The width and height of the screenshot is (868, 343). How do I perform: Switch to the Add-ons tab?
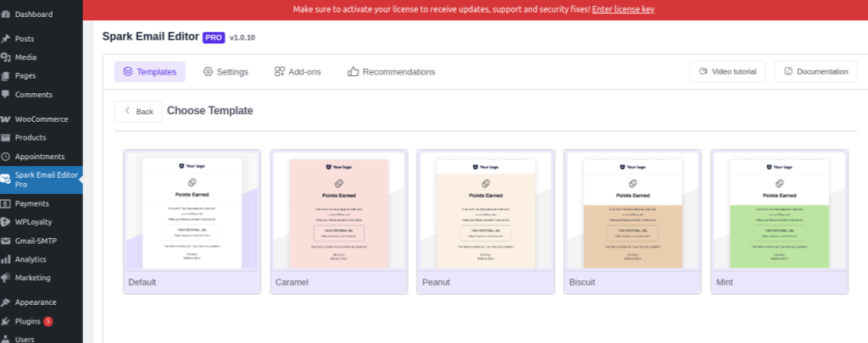coord(298,71)
